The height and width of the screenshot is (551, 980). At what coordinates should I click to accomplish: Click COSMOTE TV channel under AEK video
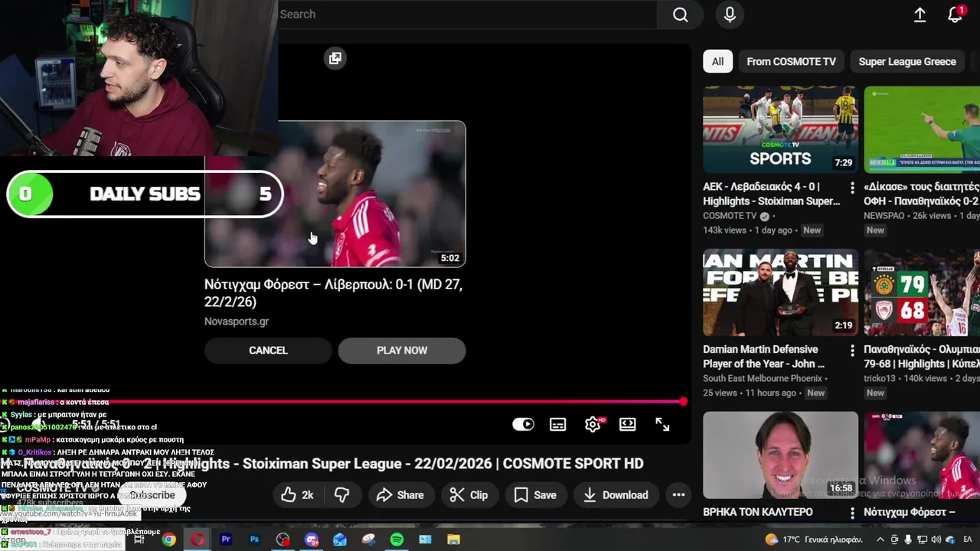[x=730, y=216]
